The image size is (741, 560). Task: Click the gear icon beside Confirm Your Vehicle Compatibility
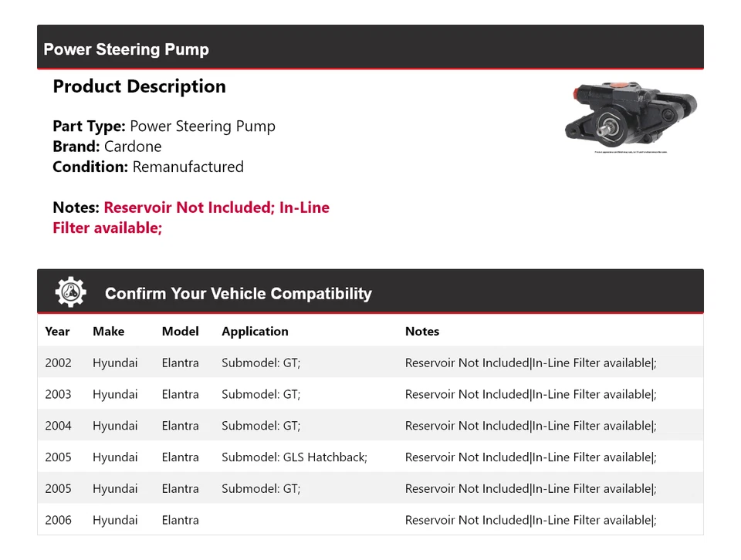(x=70, y=292)
